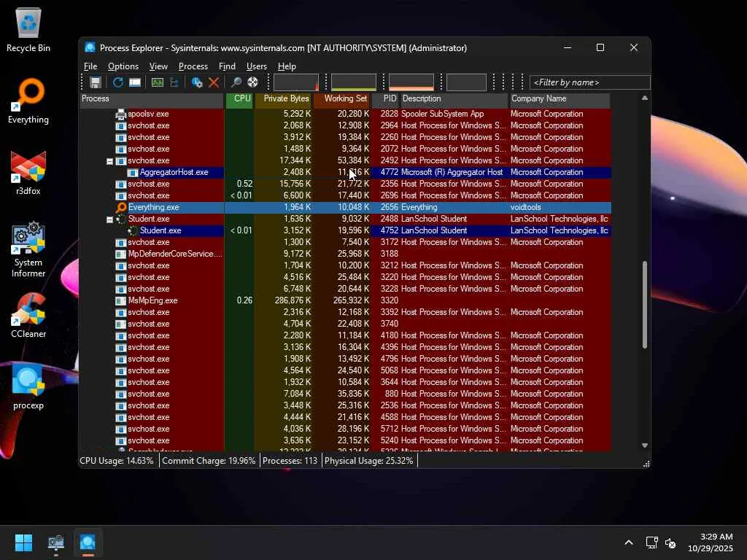Collapse the svchost.exe PID 2492 tree node

(109, 161)
